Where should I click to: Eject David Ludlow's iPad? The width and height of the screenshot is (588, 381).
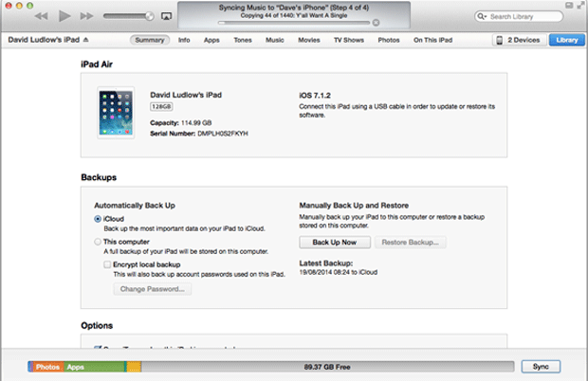click(x=86, y=40)
